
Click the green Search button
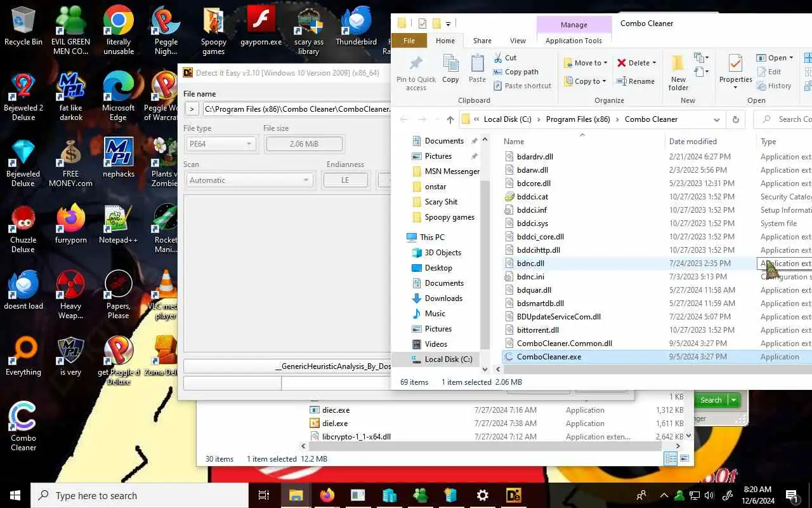710,400
